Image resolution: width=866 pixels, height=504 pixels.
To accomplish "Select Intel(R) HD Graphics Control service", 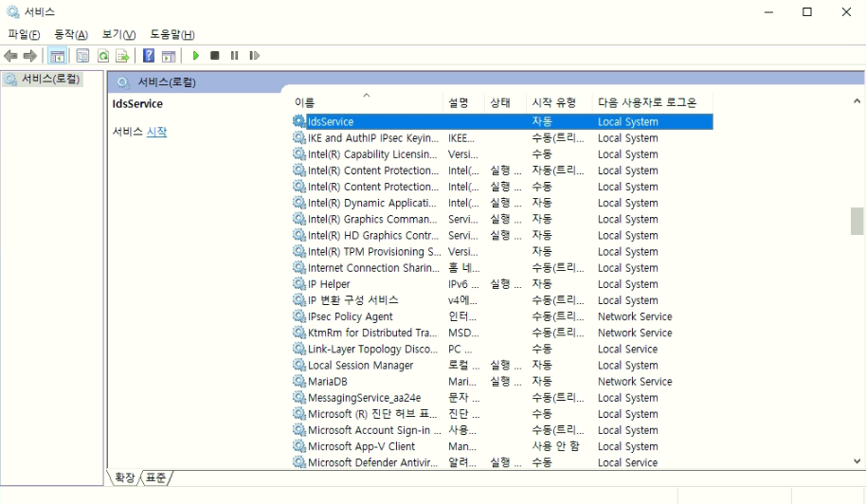I will [373, 235].
